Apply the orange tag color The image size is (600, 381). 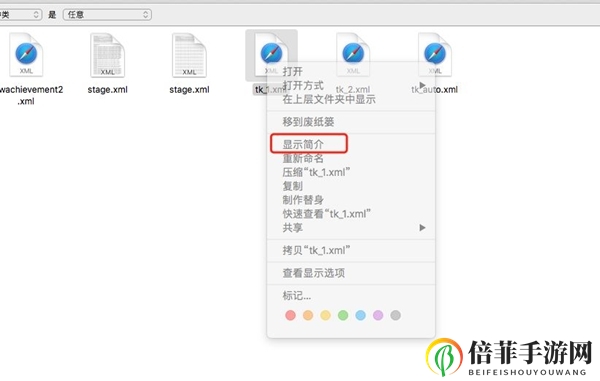(308, 315)
